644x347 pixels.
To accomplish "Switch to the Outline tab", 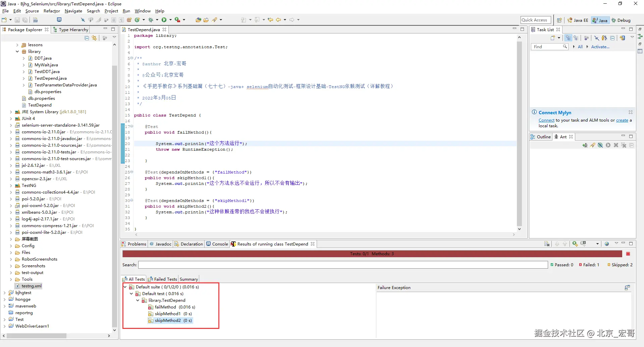I will pyautogui.click(x=541, y=137).
